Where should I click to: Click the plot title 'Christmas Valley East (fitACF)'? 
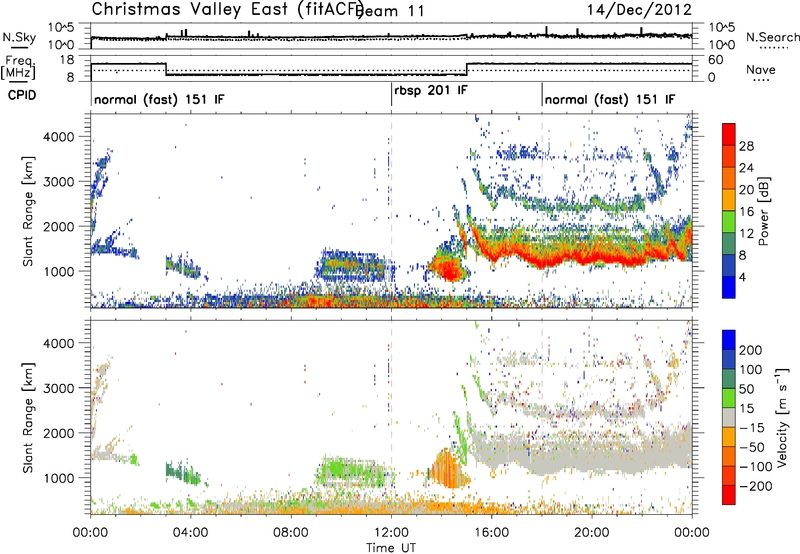228,9
